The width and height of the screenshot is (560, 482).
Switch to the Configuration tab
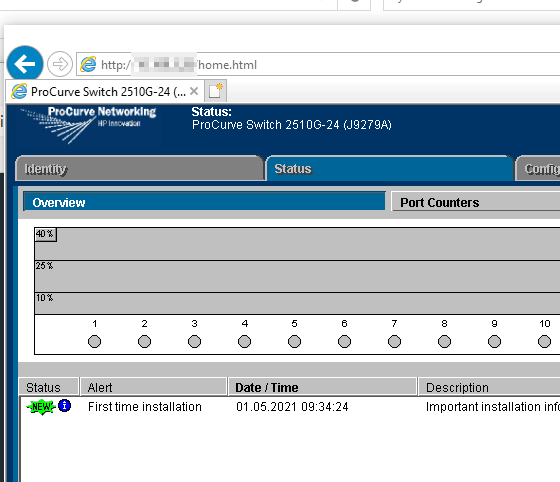(538, 169)
